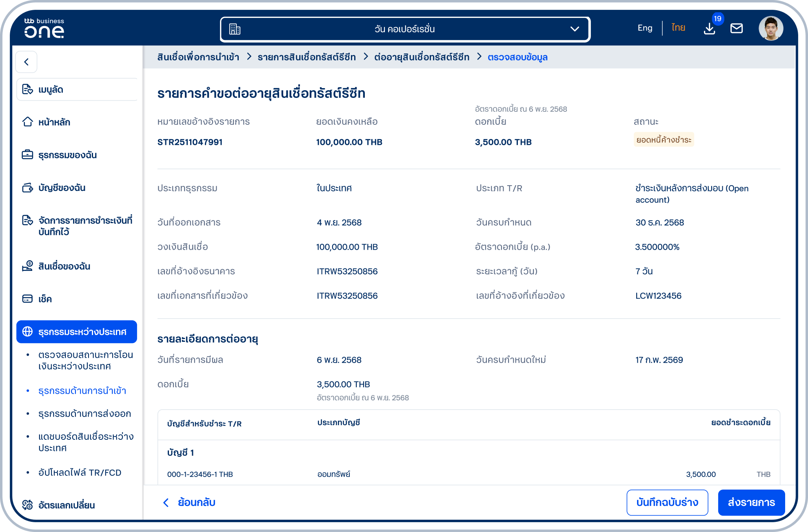Select ธุรกรรมด้านการส่งออก submenu item
The image size is (808, 532).
[x=84, y=414]
